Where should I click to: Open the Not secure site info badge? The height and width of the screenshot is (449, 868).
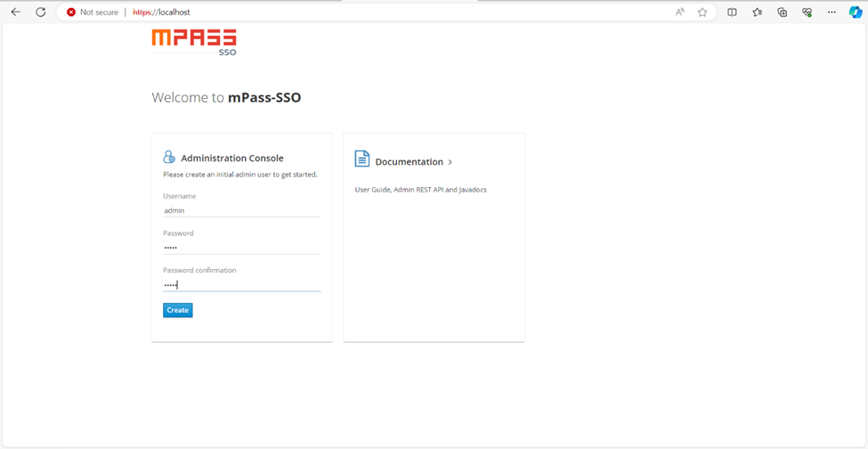click(93, 12)
